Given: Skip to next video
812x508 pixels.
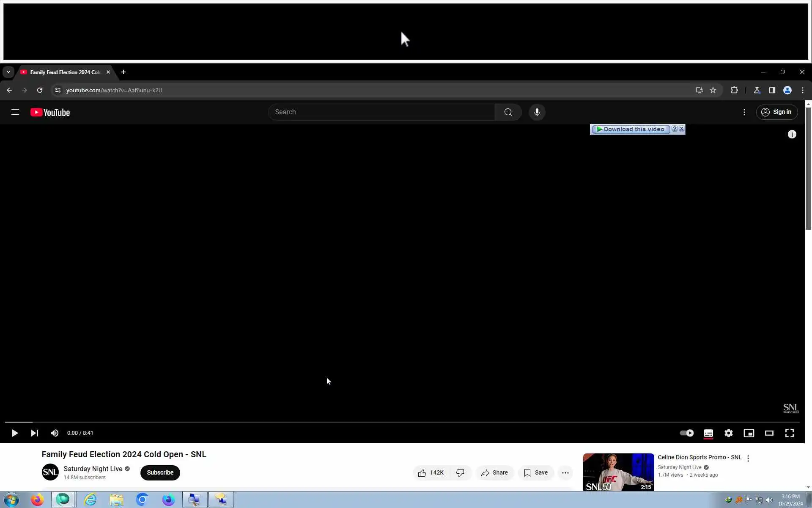Looking at the screenshot, I should click(35, 433).
